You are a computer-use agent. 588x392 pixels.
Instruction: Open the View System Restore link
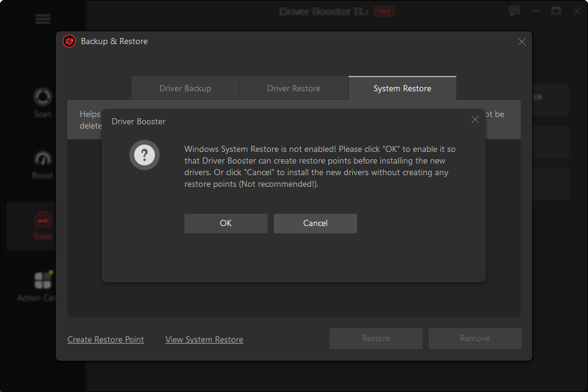(204, 339)
